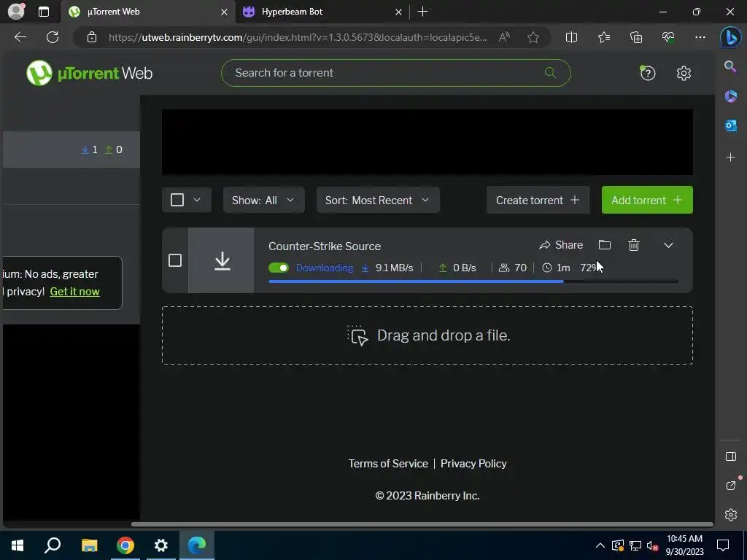Click the Drag and drop a file area
Image resolution: width=747 pixels, height=560 pixels.
point(427,335)
